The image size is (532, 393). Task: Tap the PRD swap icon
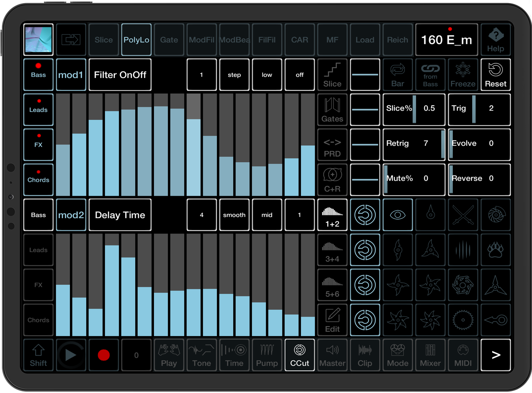point(332,144)
